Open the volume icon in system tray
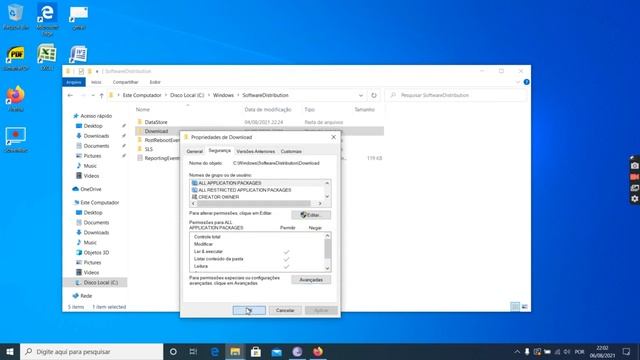 [567, 351]
